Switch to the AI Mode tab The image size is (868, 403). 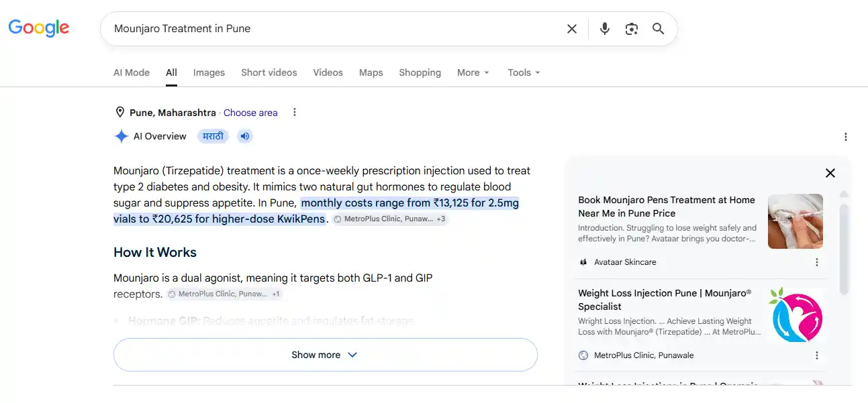132,72
